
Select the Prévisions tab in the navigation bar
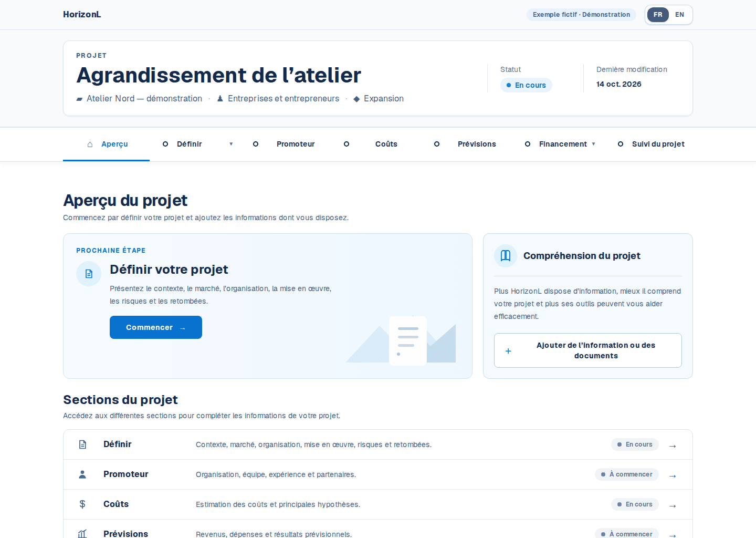466,144
